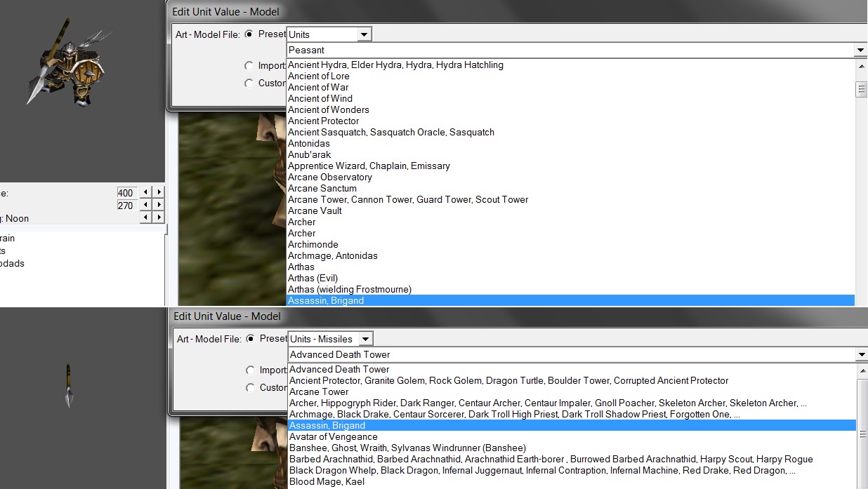Screen dimensions: 868x489
Task: Pick plain Arthas entry
Action: pos(570,267)
